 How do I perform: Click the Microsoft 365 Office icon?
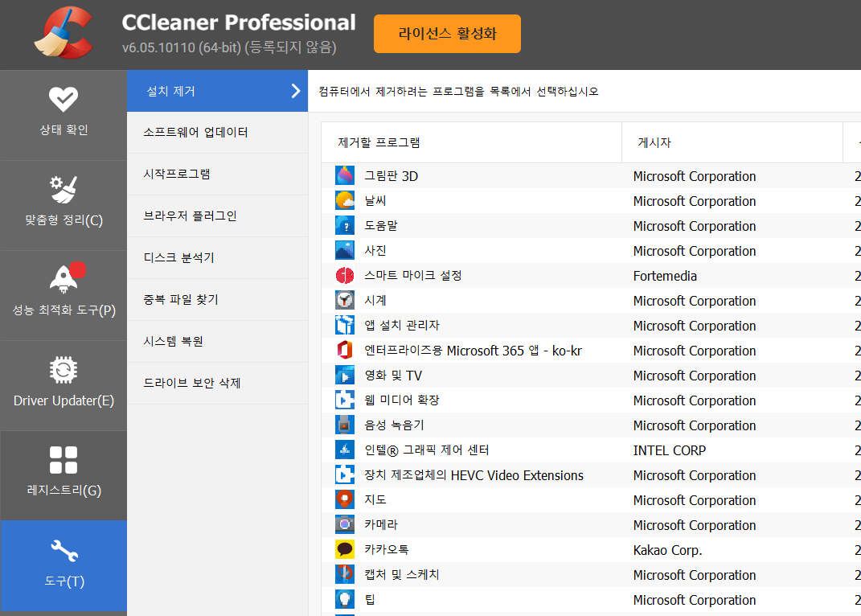pyautogui.click(x=345, y=350)
